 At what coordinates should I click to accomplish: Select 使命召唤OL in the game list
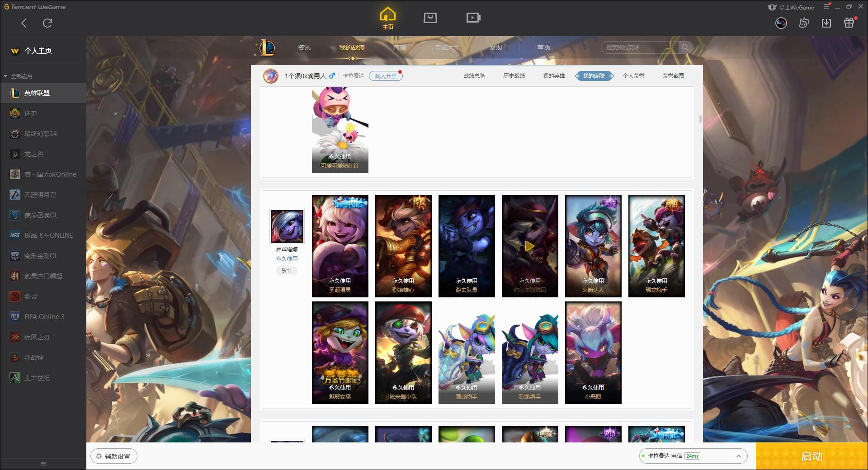(x=43, y=215)
